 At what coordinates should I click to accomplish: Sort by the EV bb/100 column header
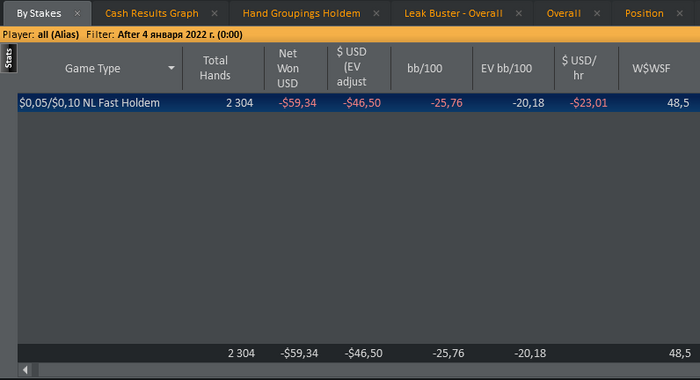(x=506, y=68)
